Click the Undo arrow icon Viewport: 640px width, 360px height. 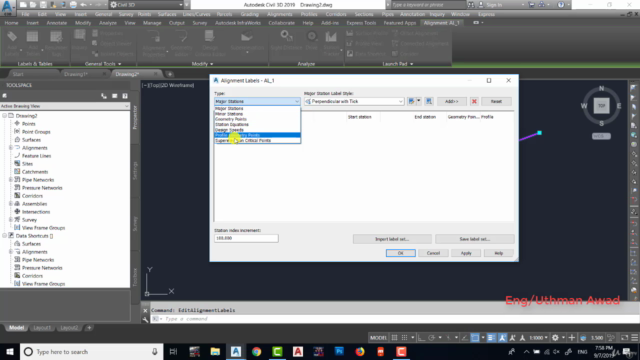click(83, 5)
